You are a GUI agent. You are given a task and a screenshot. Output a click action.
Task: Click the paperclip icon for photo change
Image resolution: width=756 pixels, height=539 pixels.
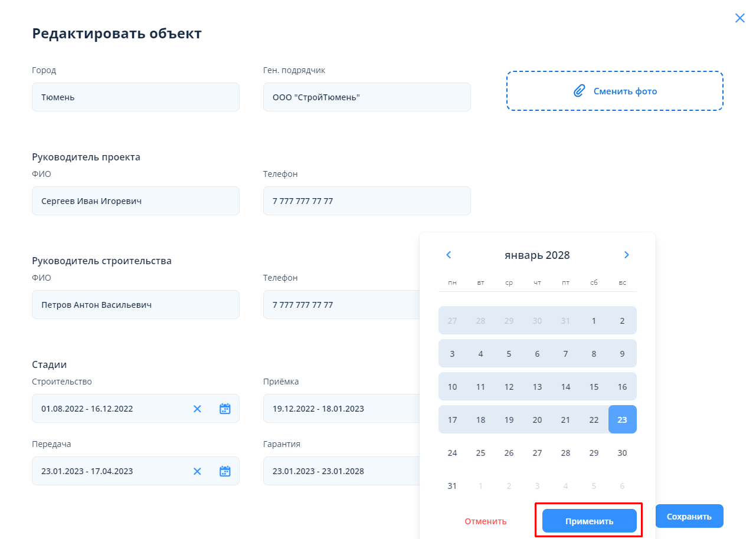tap(580, 91)
